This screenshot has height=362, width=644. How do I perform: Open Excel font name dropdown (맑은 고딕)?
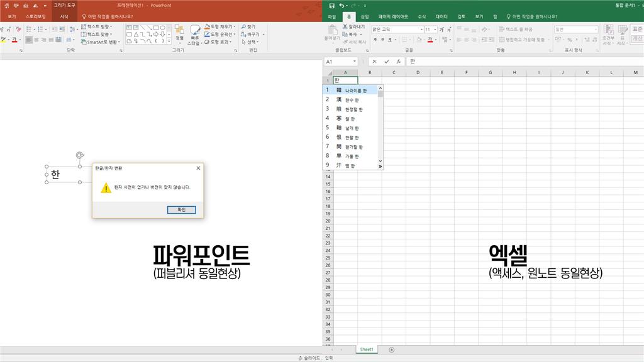pyautogui.click(x=421, y=30)
